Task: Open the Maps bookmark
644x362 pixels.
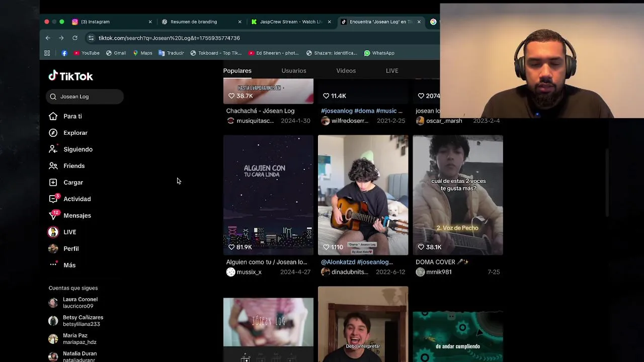Action: click(x=142, y=53)
